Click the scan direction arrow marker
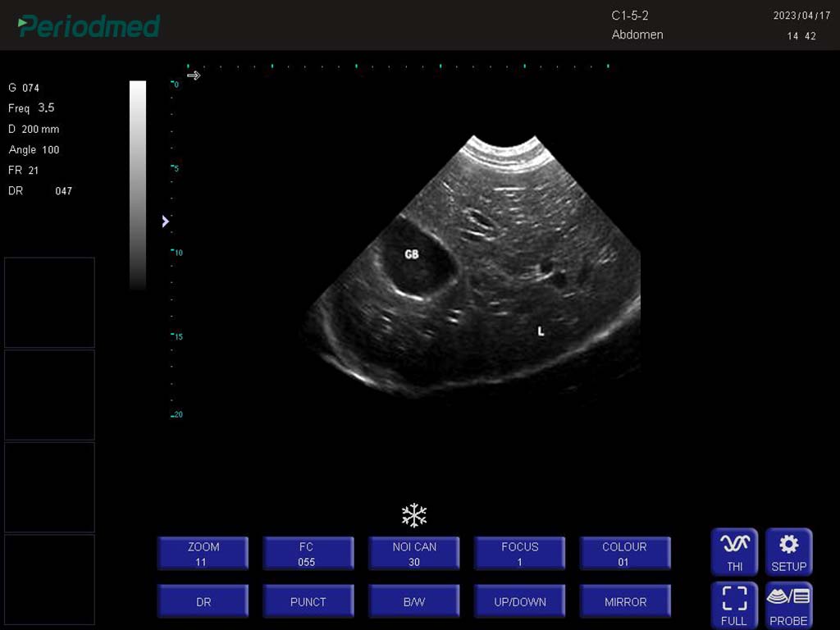Image resolution: width=840 pixels, height=630 pixels. point(194,75)
